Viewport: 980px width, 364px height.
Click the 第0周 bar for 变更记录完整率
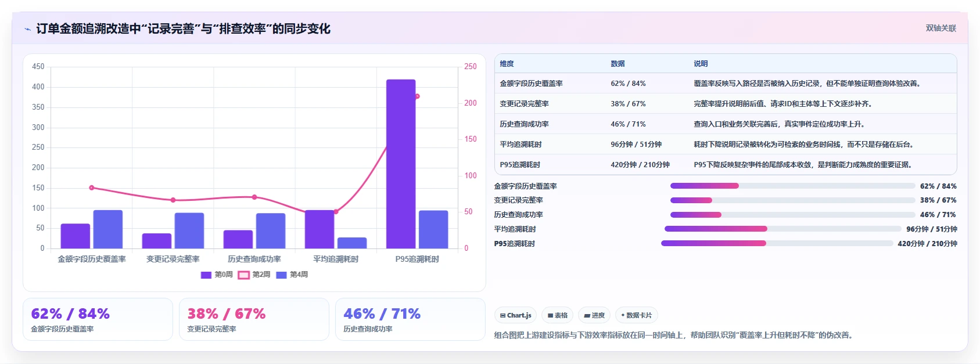click(x=157, y=241)
